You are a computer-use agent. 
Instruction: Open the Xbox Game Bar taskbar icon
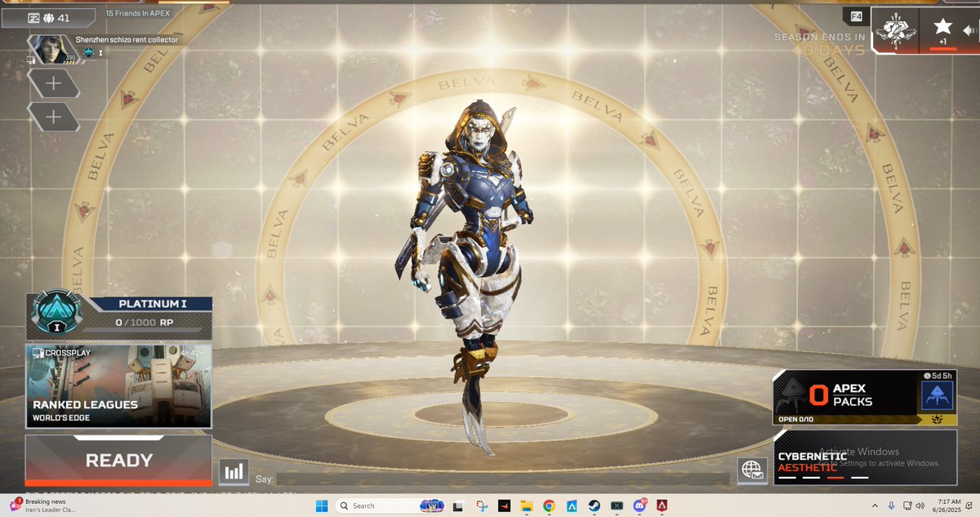tap(617, 506)
